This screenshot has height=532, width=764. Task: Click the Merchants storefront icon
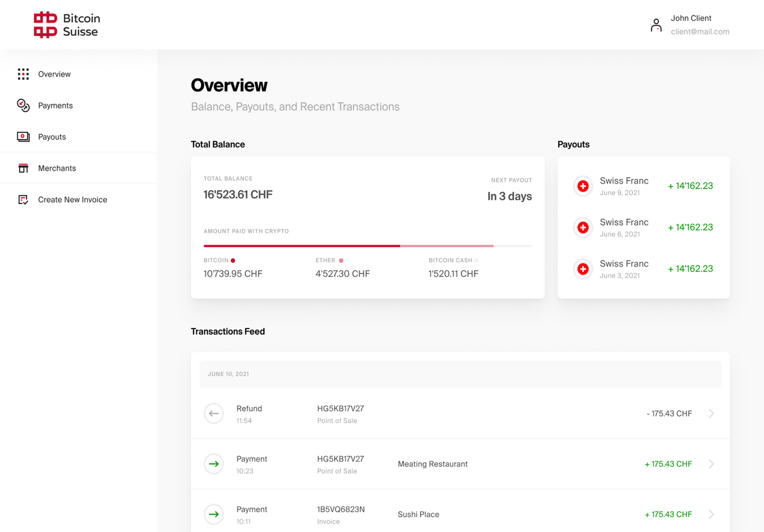[x=23, y=168]
